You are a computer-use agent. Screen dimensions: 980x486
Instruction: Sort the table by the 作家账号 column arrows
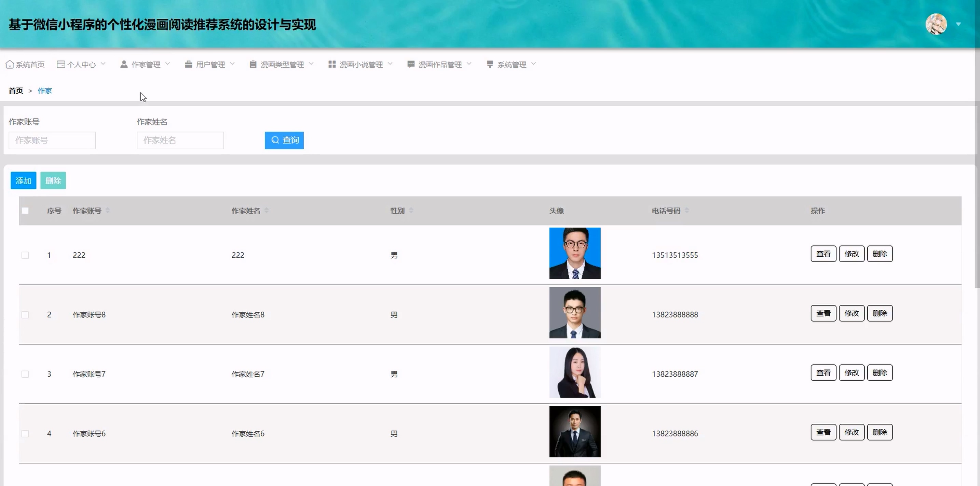108,211
